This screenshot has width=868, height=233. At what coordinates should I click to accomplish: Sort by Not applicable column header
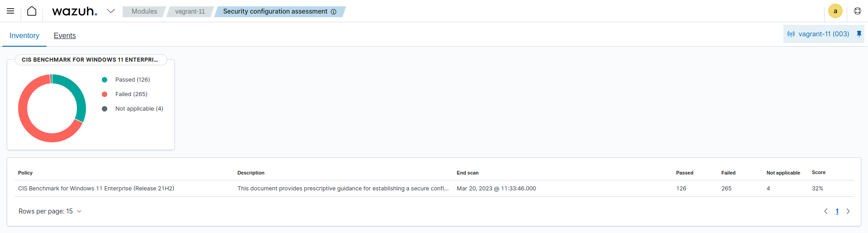[783, 173]
